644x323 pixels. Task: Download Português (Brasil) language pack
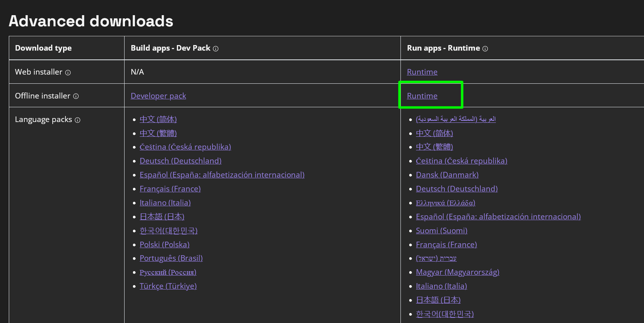(x=171, y=258)
